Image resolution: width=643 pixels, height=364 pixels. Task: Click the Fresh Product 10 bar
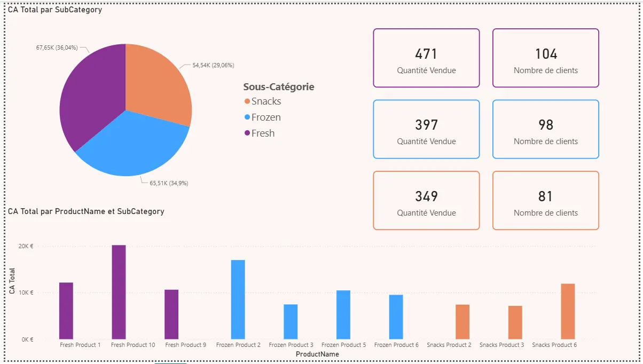119,291
